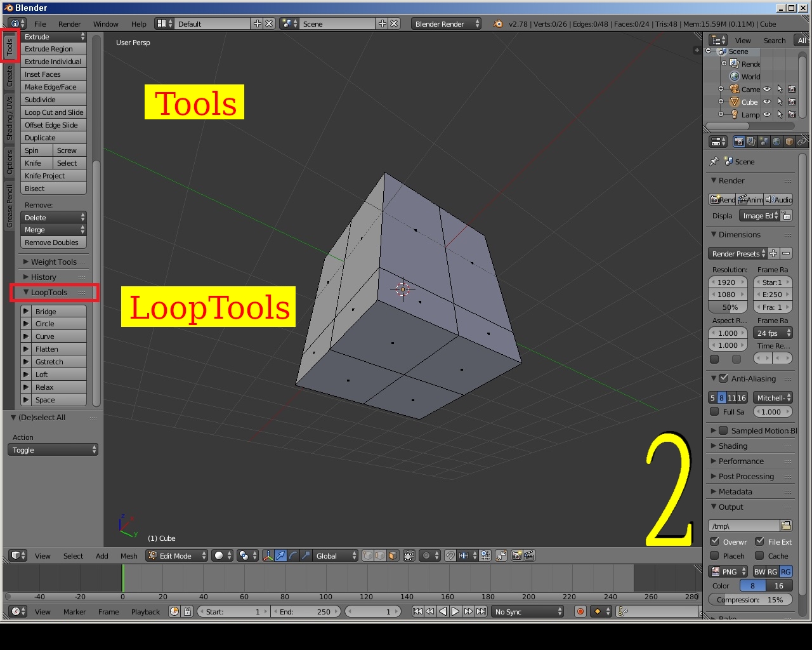Click the auto keyframe record button
The image size is (812, 650).
580,611
